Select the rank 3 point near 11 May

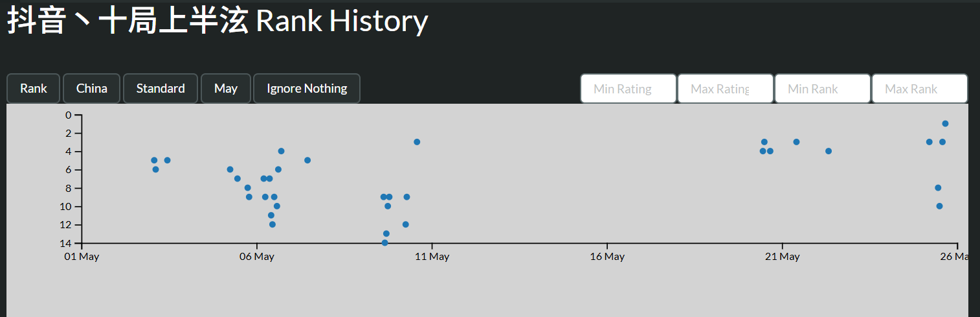click(417, 142)
